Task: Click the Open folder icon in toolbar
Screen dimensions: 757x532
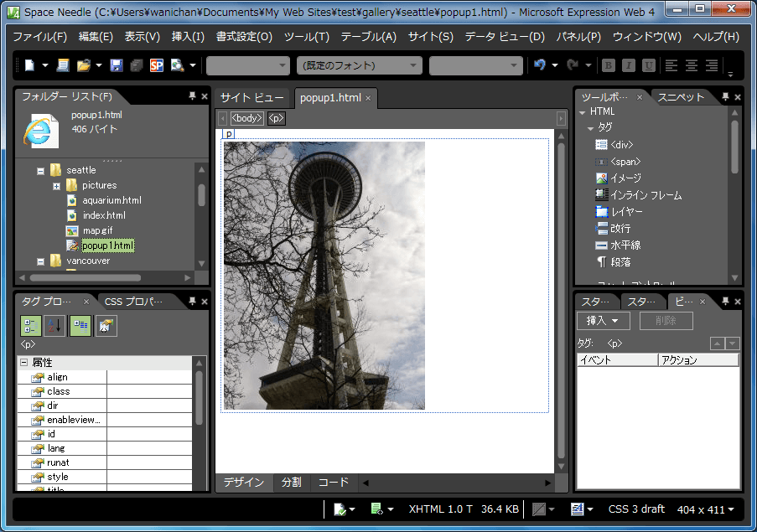Action: (83, 65)
